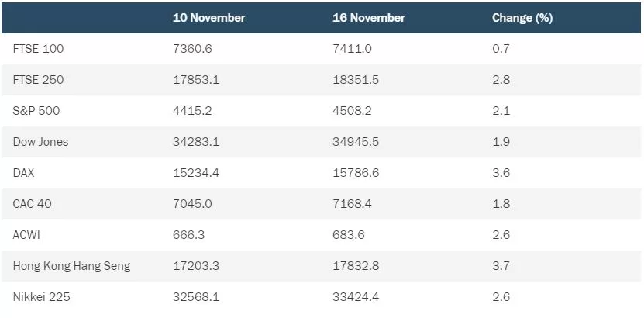Click Dow Jones value 34283.1
The height and width of the screenshot is (318, 644).
coord(196,142)
